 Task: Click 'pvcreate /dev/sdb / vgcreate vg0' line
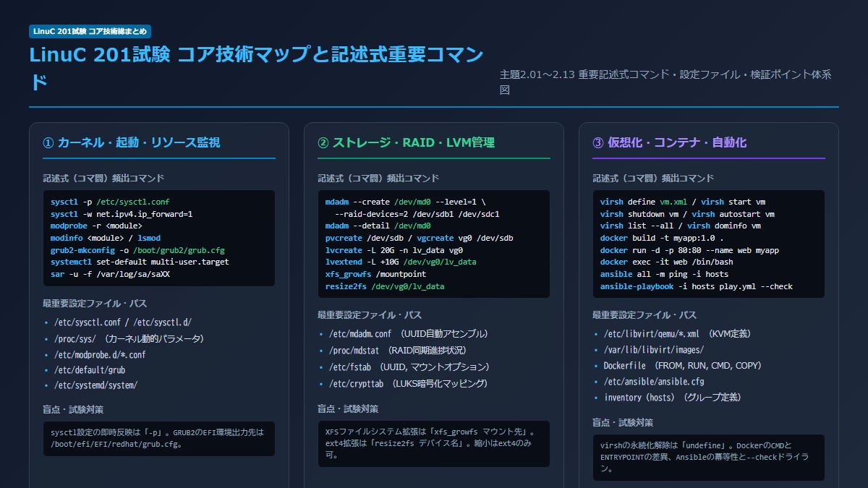(x=420, y=239)
